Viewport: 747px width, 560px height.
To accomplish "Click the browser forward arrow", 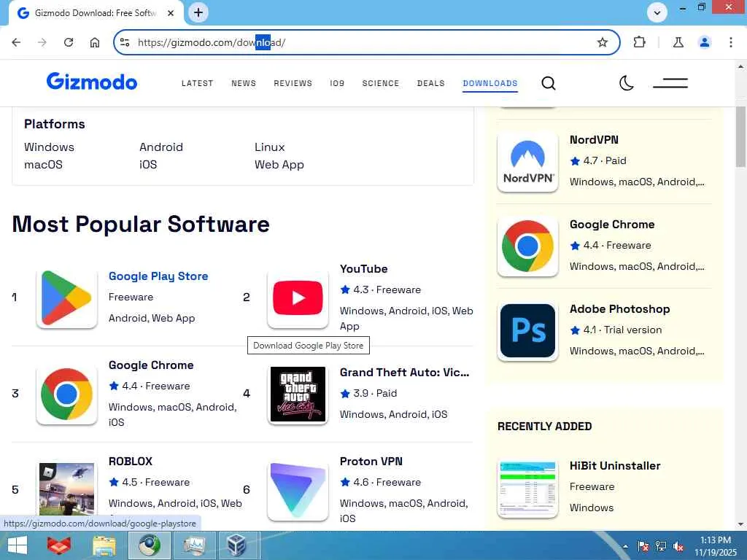I will [42, 42].
